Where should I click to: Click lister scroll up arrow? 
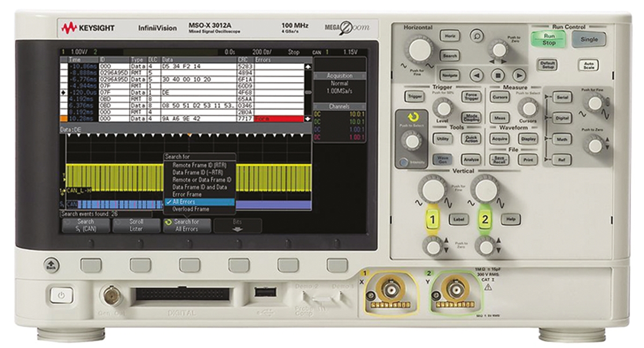(308, 67)
